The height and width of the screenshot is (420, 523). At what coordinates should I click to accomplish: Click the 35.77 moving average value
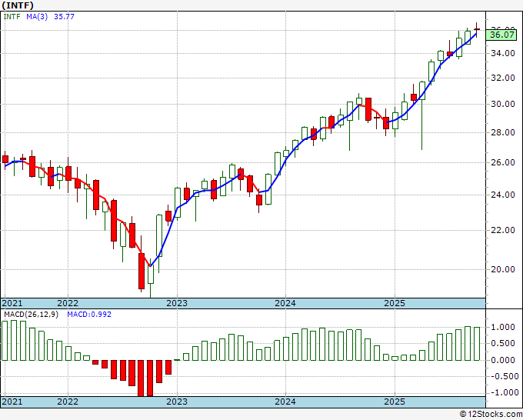tap(64, 16)
